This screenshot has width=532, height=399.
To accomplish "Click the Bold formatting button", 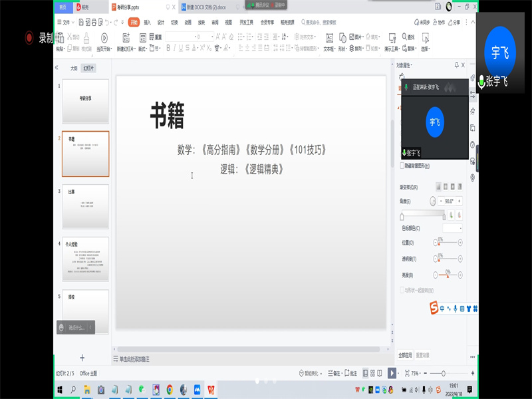I will [x=168, y=48].
